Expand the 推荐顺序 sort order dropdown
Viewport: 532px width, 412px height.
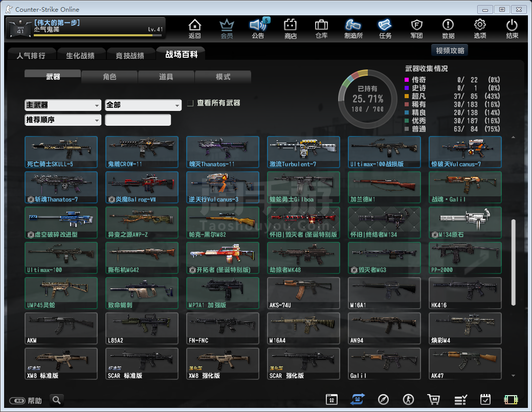(x=63, y=120)
